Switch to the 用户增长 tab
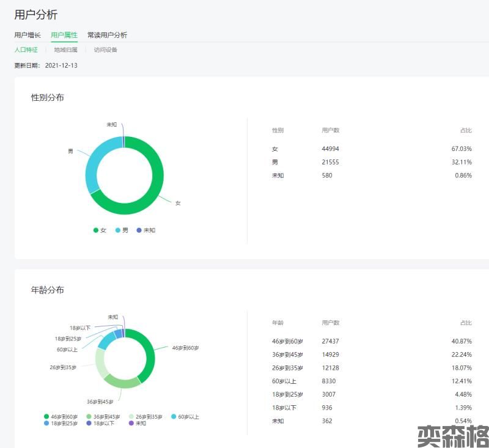This screenshot has width=489, height=448. (28, 35)
